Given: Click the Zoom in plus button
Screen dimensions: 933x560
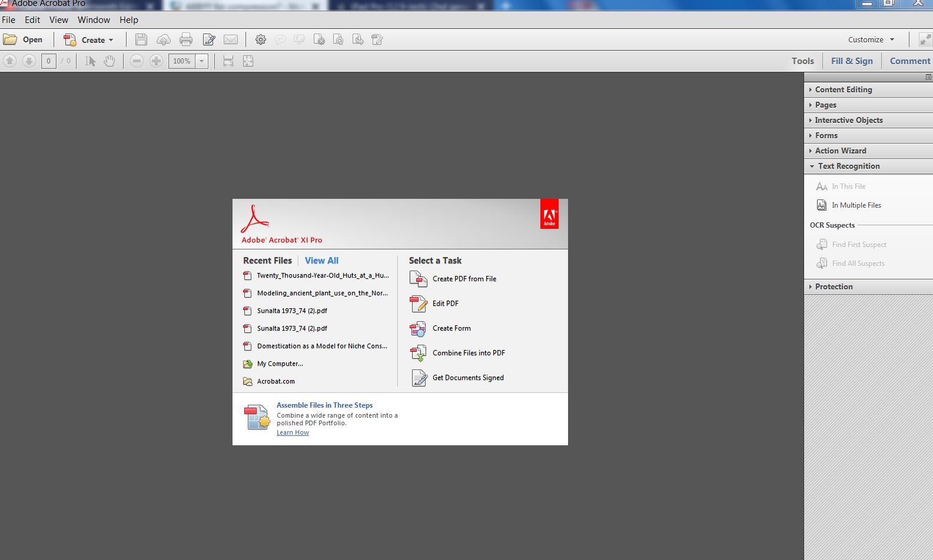Looking at the screenshot, I should 156,61.
